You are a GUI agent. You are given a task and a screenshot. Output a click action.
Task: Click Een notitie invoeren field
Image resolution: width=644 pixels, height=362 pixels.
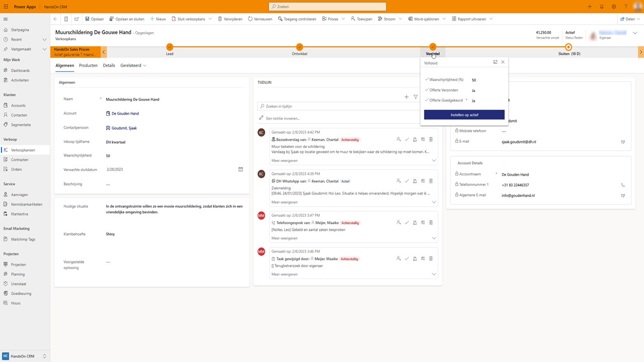339,118
